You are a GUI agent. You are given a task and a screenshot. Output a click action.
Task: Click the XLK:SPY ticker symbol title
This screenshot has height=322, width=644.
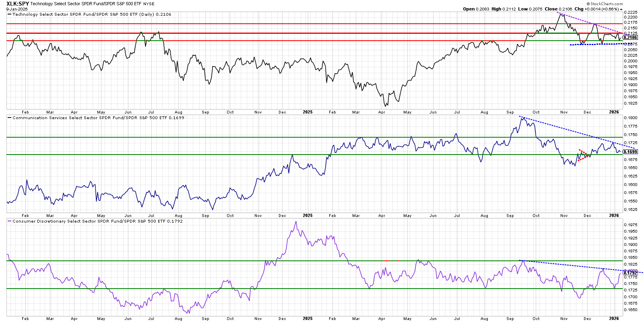point(18,4)
